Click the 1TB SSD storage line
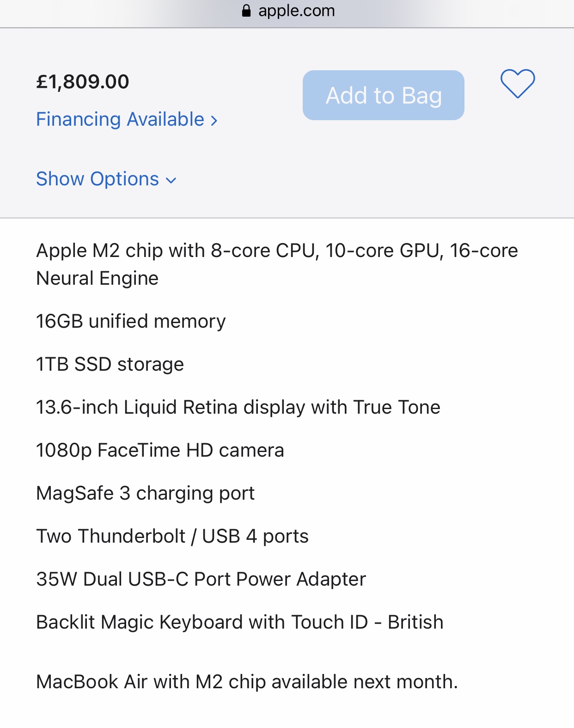 [x=110, y=364]
